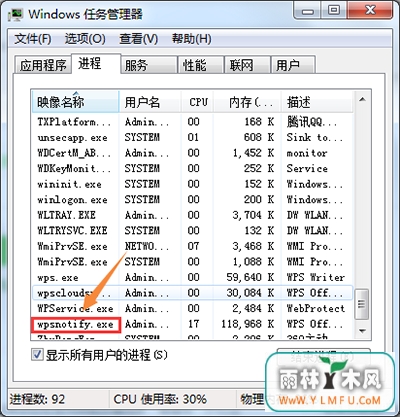Open the 选项(O) menu
This screenshot has width=400, height=417.
click(85, 39)
